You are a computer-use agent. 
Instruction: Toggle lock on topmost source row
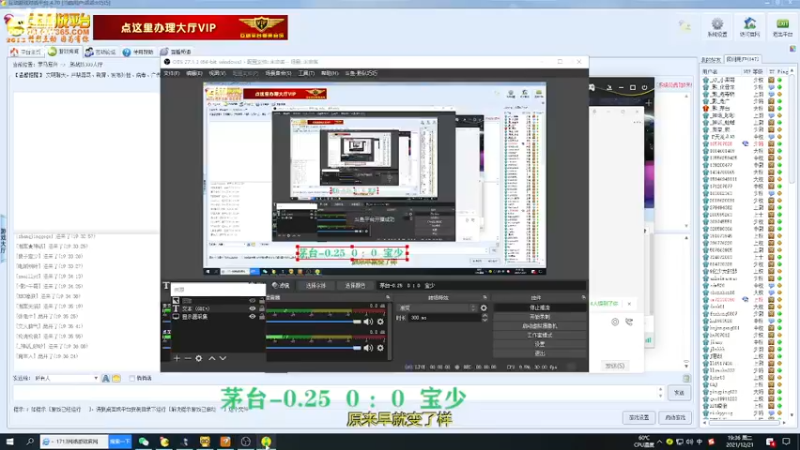(262, 301)
